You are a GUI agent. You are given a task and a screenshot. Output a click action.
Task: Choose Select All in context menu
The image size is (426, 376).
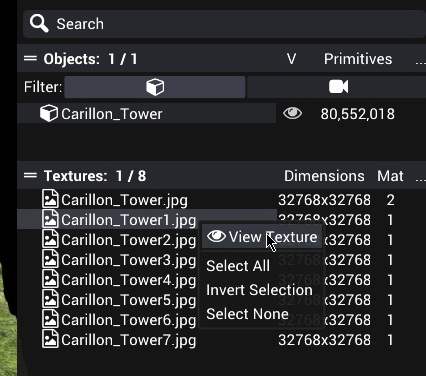(238, 266)
